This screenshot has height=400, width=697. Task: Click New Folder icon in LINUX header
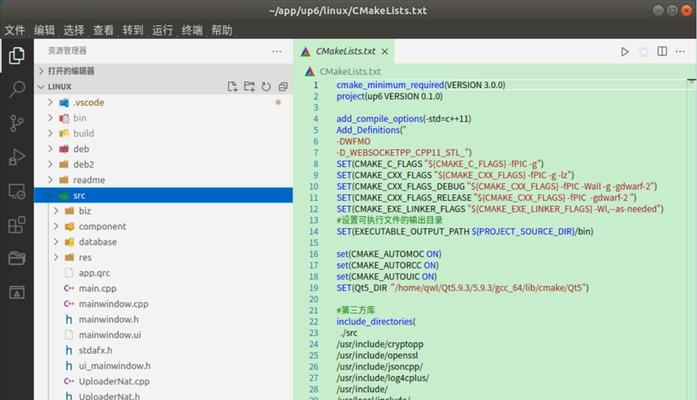(249, 87)
